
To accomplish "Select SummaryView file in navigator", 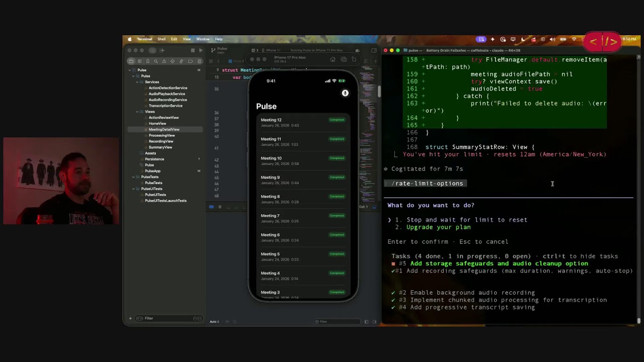I will pos(160,147).
